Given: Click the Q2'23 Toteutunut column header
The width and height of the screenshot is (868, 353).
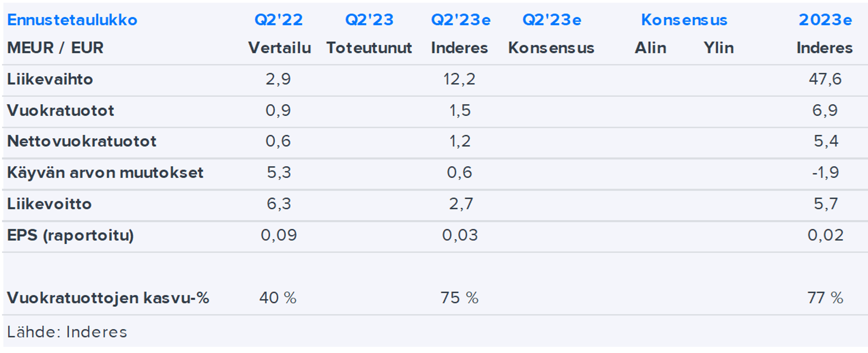Looking at the screenshot, I should [369, 20].
